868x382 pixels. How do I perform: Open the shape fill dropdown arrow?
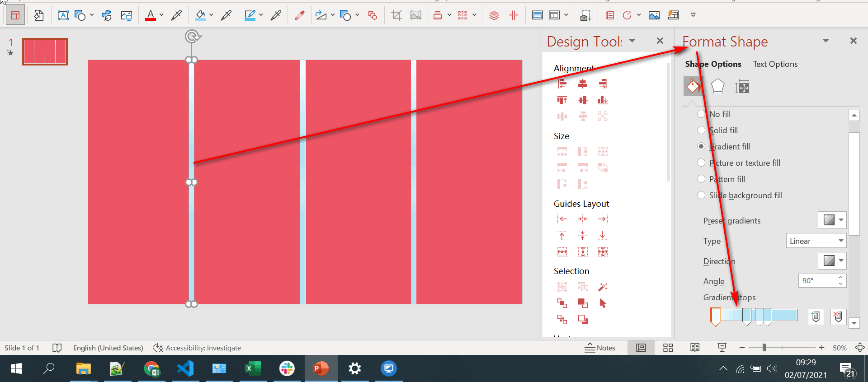pos(211,15)
